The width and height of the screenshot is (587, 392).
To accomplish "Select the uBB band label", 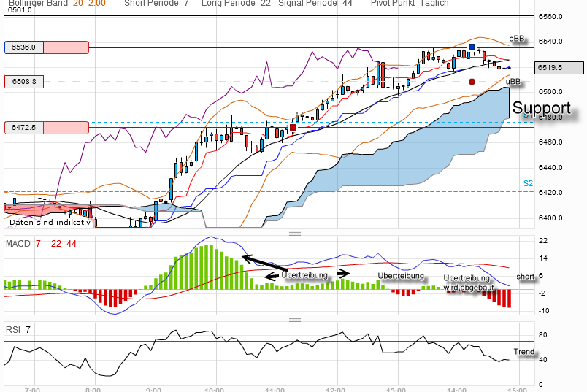I will (x=513, y=81).
